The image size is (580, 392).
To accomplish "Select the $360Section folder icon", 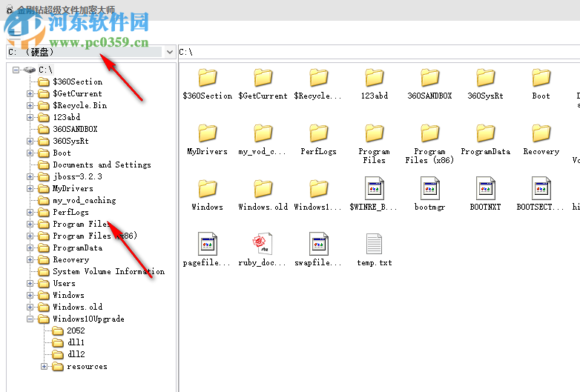I will tap(208, 78).
